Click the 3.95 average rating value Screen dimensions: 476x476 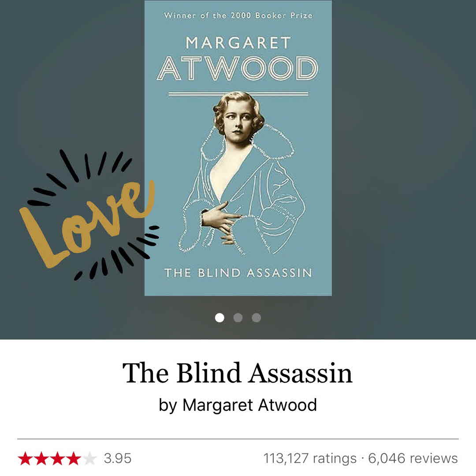(x=118, y=458)
